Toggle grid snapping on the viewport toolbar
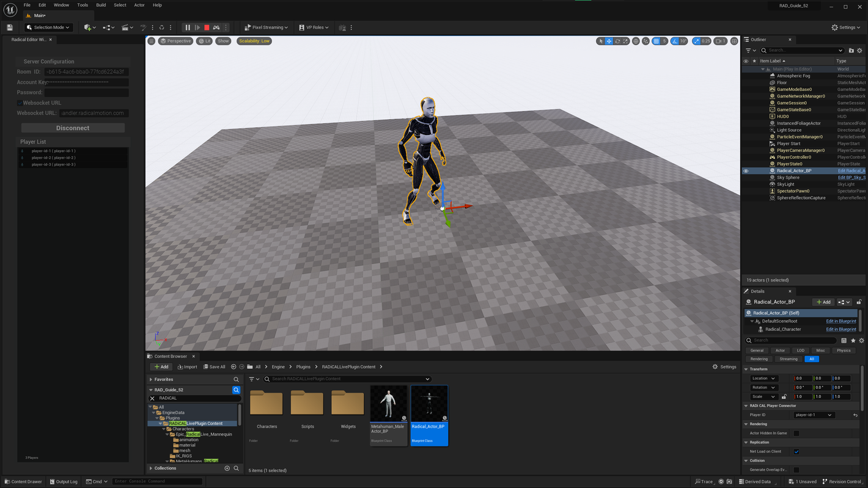 [x=657, y=41]
